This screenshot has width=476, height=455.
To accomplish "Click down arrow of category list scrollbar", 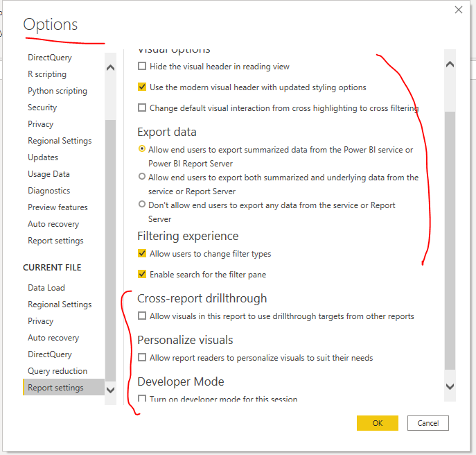I will (x=110, y=390).
